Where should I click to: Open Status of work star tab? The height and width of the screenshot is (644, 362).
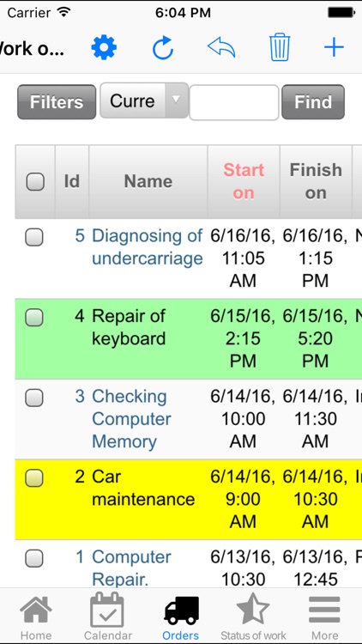pos(253,617)
